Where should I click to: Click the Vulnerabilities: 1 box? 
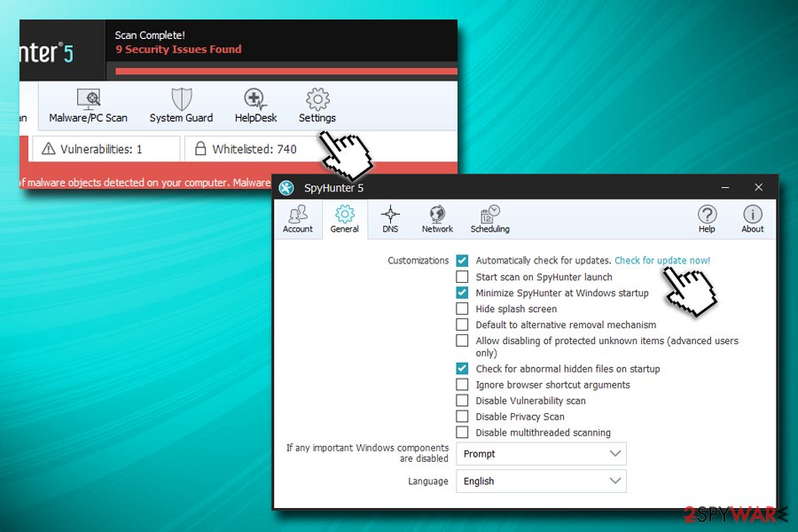tap(106, 149)
